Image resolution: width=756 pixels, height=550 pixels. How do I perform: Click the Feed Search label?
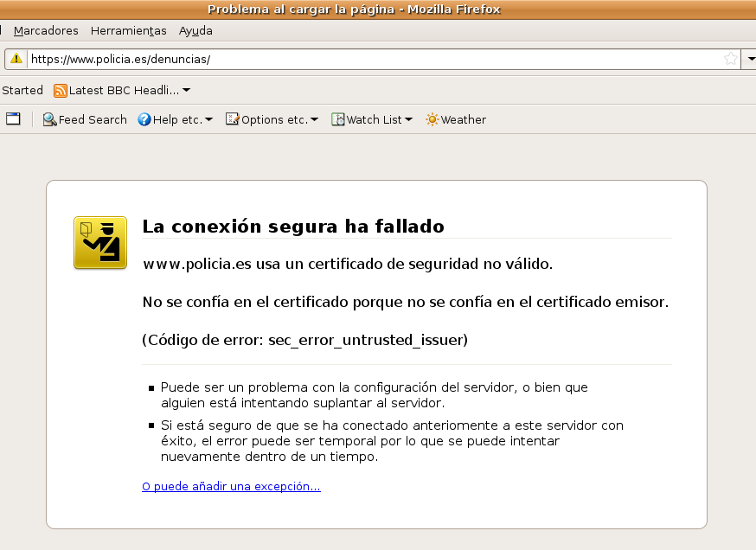[x=93, y=119]
